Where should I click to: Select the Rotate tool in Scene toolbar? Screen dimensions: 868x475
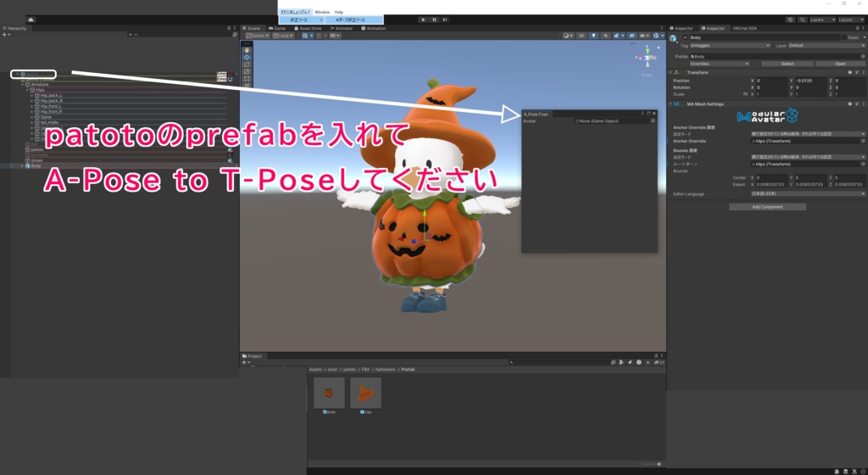pos(247,64)
